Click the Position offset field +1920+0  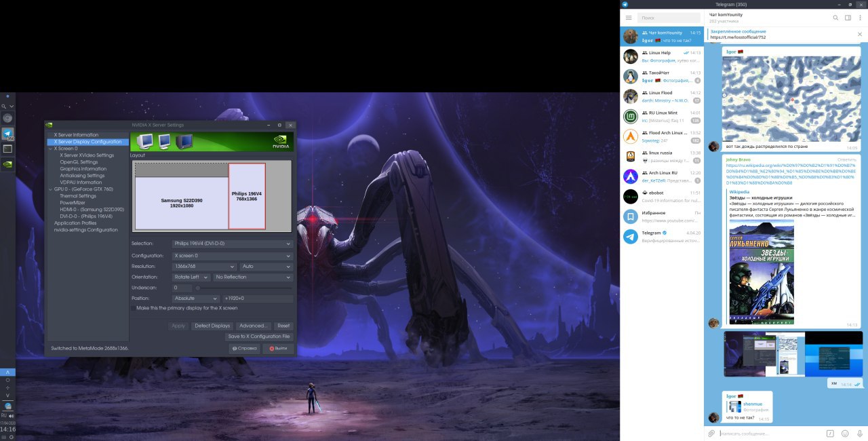[258, 298]
